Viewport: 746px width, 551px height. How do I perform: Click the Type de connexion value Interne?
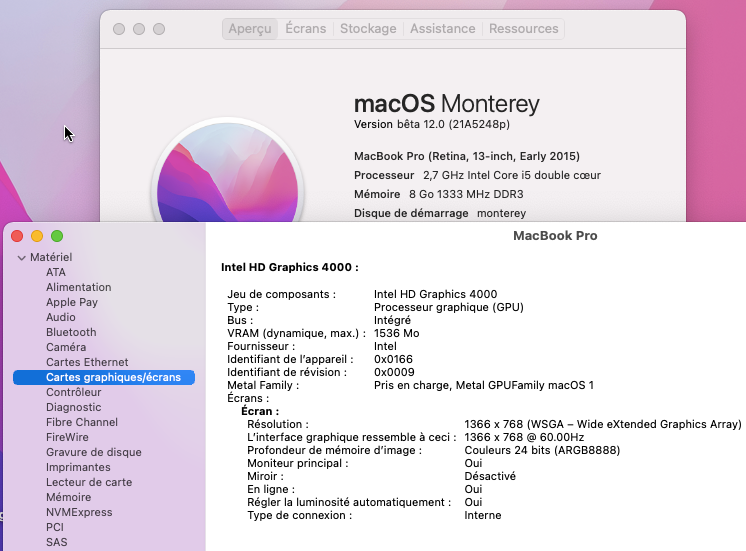482,515
